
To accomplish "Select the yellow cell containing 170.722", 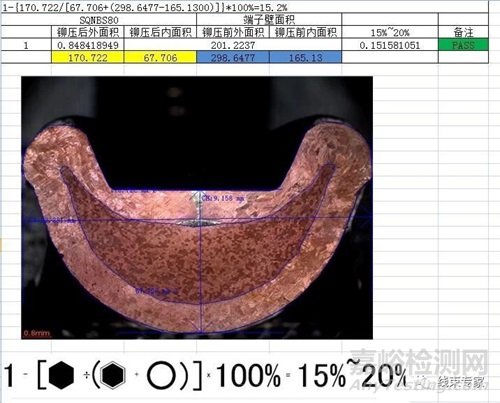I will click(88, 58).
